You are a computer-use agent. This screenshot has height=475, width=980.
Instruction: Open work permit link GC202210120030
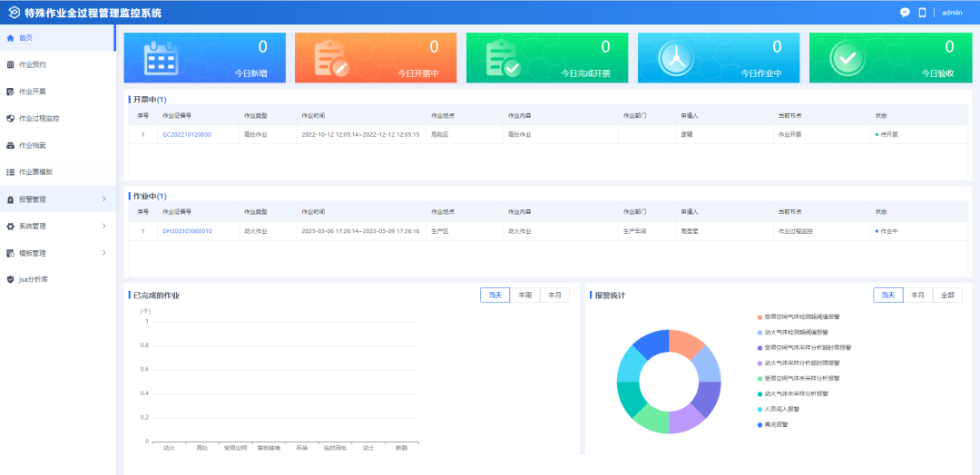[x=187, y=134]
